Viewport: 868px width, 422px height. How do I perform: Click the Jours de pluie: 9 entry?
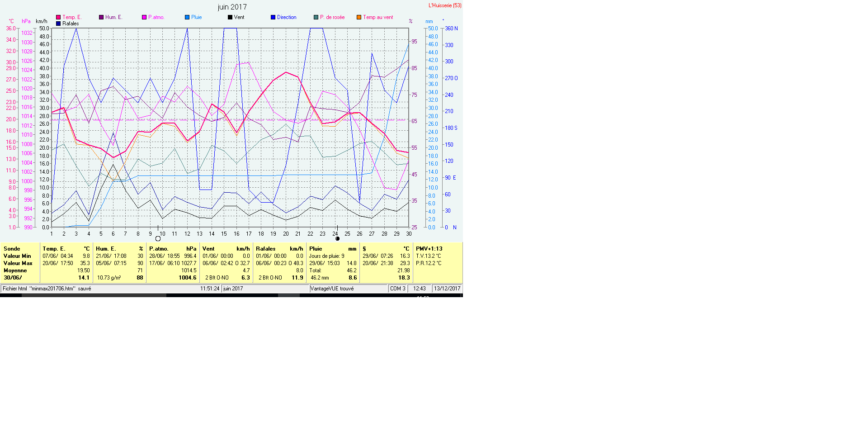327,256
